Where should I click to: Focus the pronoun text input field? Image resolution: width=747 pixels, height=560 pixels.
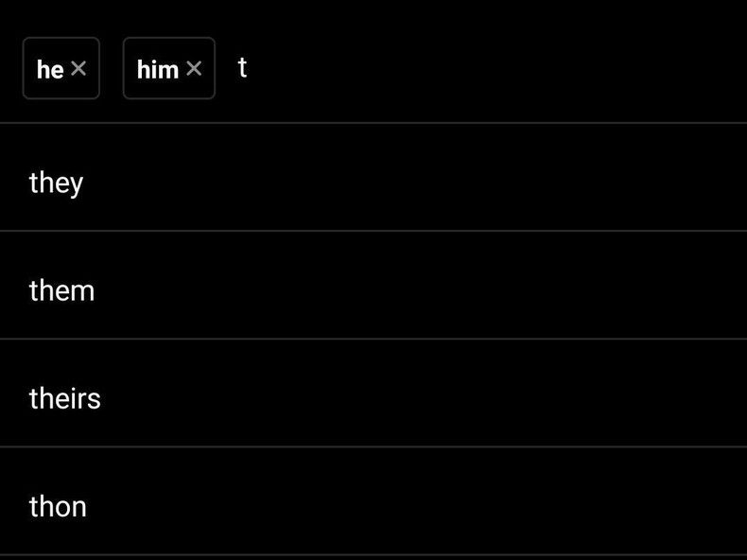tap(473, 68)
